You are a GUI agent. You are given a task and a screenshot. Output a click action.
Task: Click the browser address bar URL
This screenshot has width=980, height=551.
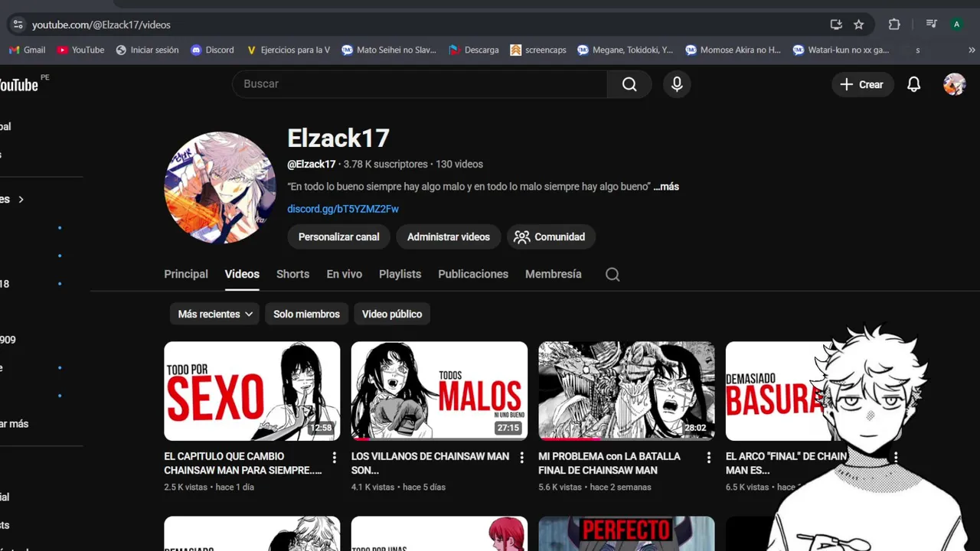coord(101,24)
